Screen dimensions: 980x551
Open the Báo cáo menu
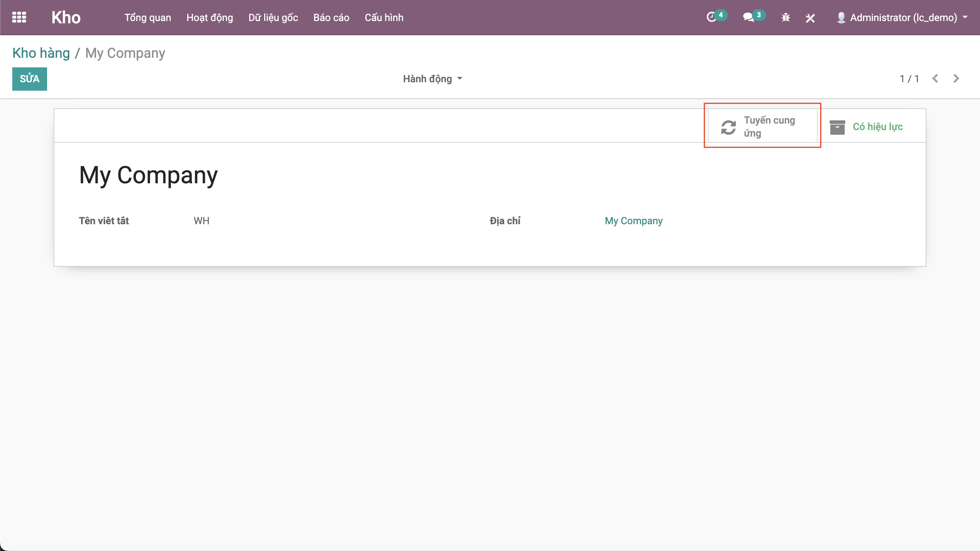coord(331,18)
